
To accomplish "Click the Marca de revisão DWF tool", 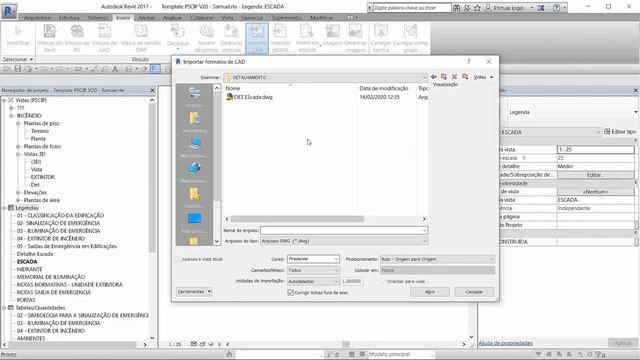I will 141,38.
